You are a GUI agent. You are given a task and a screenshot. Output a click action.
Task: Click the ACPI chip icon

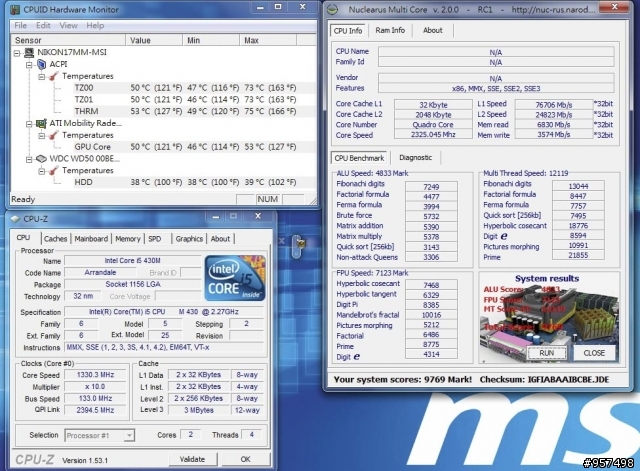[x=42, y=64]
